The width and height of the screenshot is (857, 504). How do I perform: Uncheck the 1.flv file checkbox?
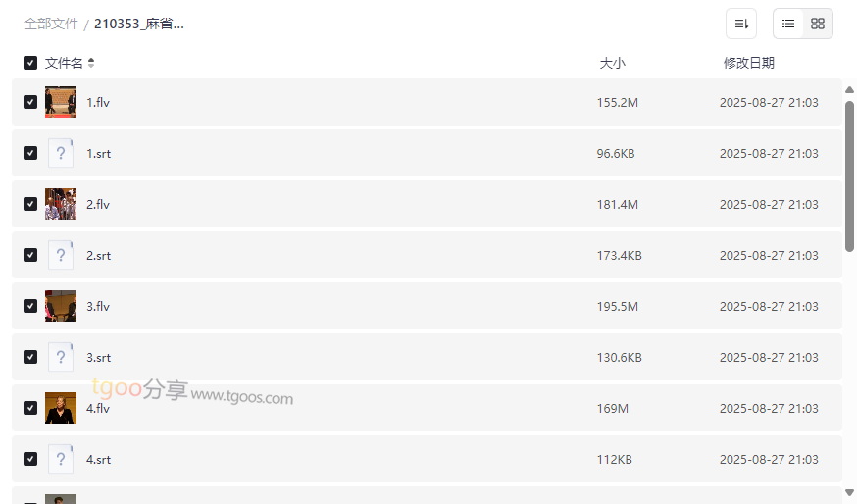[x=30, y=102]
